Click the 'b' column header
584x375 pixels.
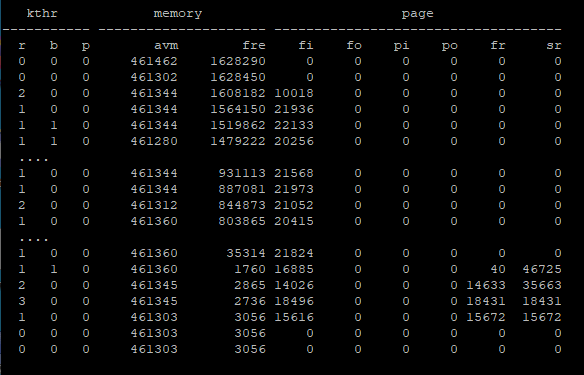[x=54, y=45]
